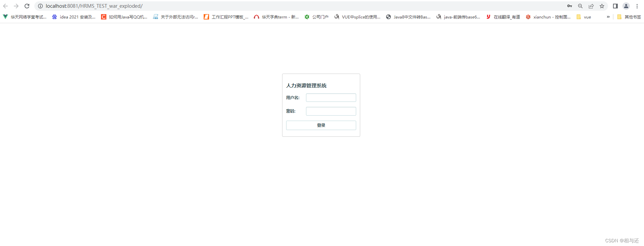Click the browser back arrow

point(5,6)
